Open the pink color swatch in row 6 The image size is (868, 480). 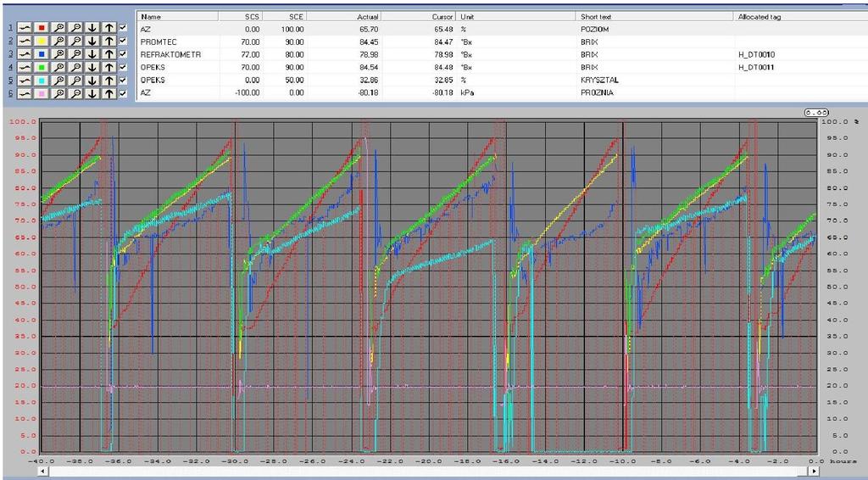[x=42, y=93]
